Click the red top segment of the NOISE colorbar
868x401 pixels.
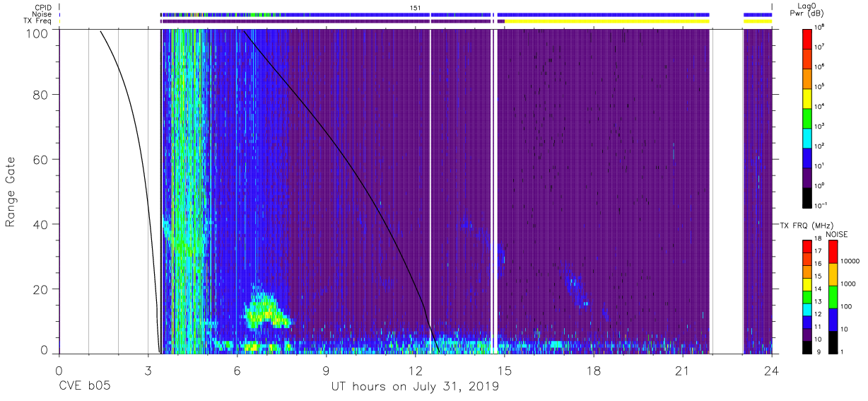coord(833,251)
